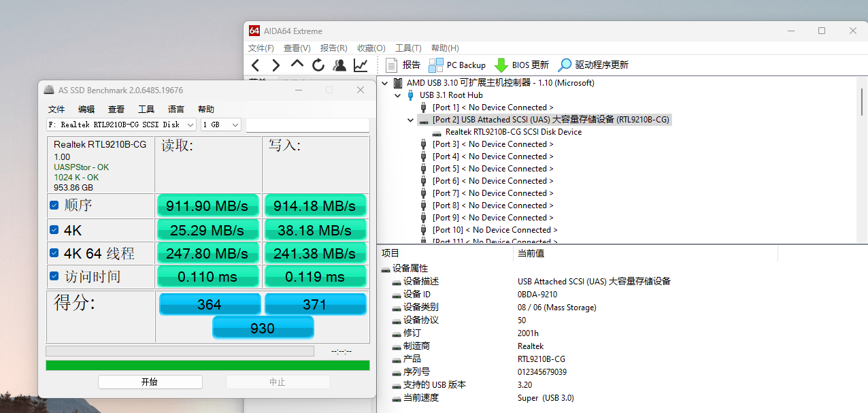Select [Port 9] No Device Connected
This screenshot has width=868, height=413.
486,218
